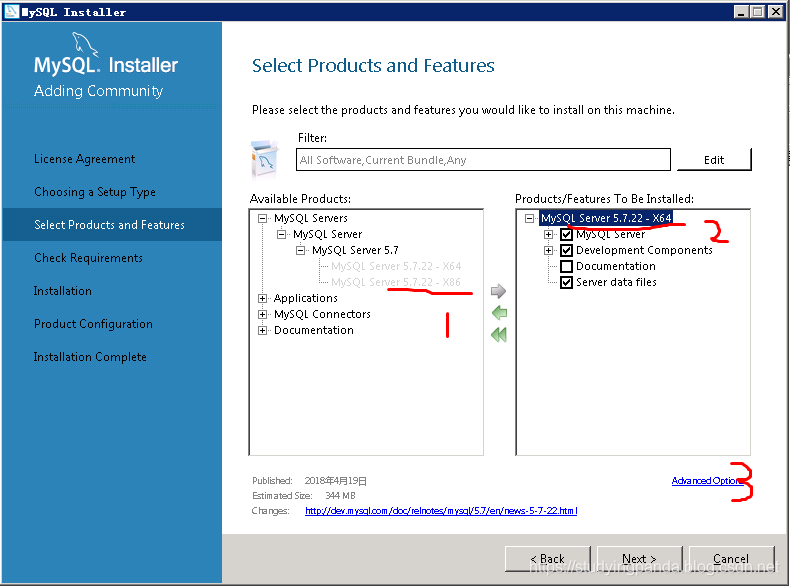Open the Check Requirements step
The width and height of the screenshot is (790, 586).
(88, 258)
